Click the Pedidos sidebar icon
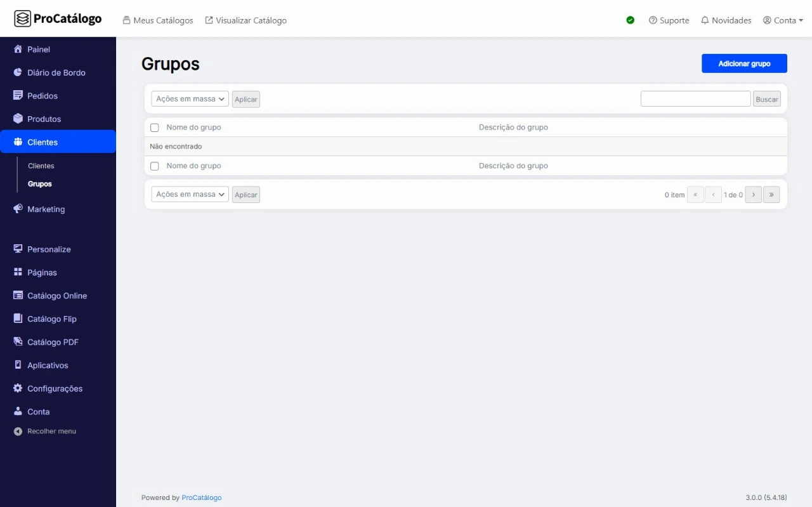Viewport: 812px width, 507px height. [x=18, y=96]
